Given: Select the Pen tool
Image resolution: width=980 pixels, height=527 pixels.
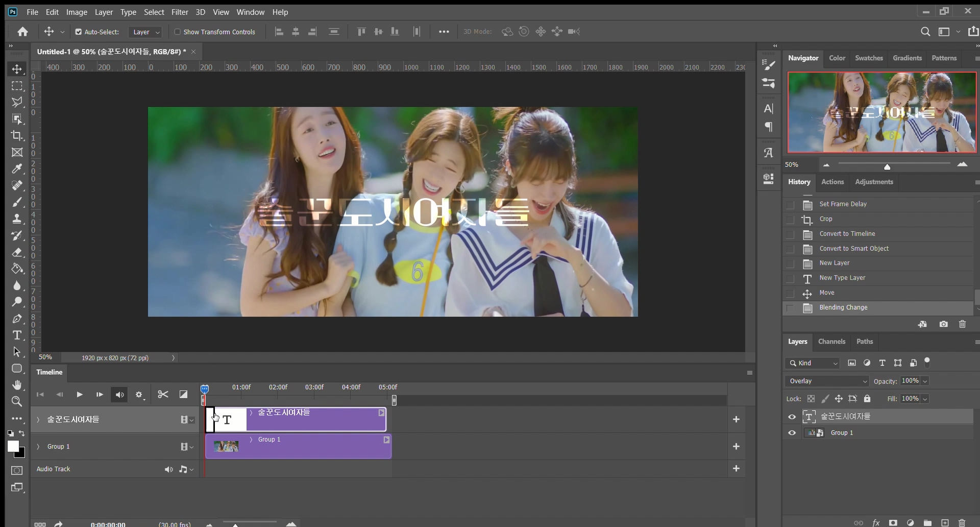Looking at the screenshot, I should pyautogui.click(x=17, y=319).
